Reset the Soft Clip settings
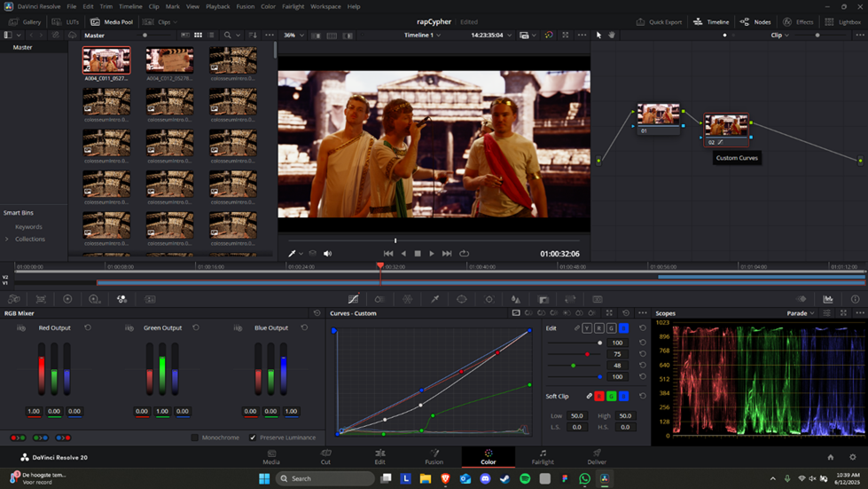 click(643, 396)
